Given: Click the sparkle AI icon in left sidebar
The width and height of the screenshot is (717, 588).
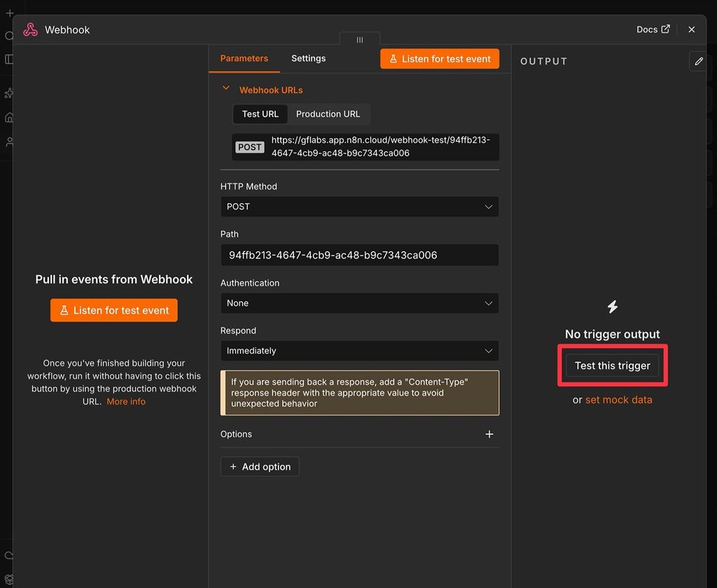Looking at the screenshot, I should [8, 93].
